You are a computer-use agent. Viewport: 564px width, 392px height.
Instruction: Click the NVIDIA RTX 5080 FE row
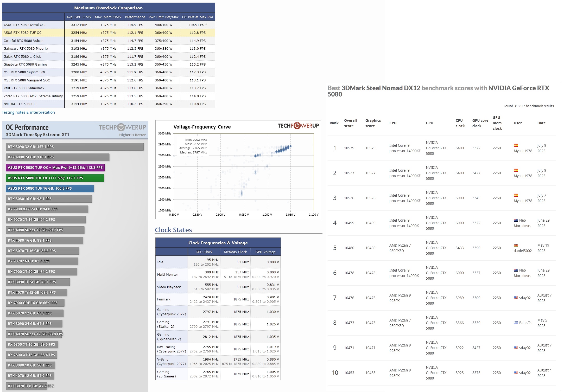(109, 104)
